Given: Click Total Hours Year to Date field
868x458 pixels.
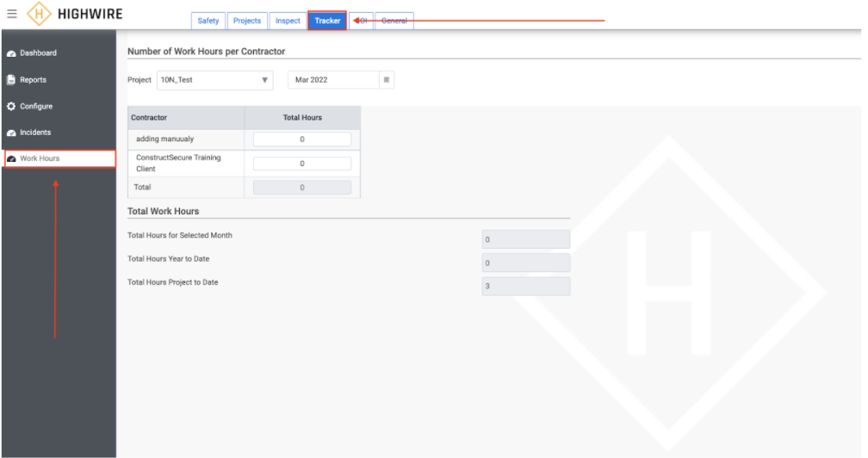Looking at the screenshot, I should (526, 263).
